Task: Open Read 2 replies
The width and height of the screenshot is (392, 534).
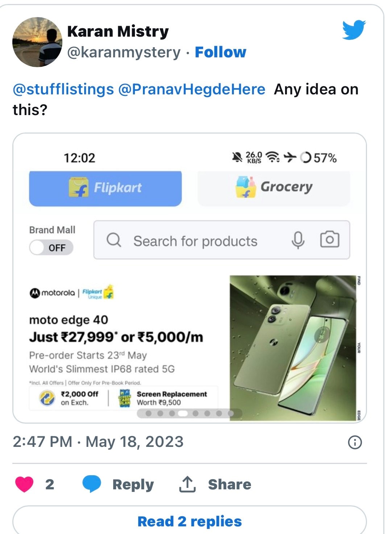Action: point(189,521)
